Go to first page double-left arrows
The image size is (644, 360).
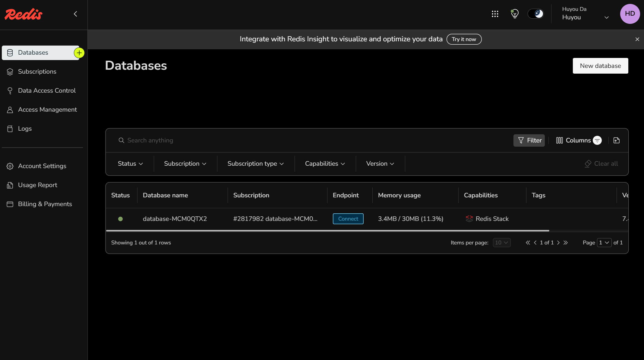(x=528, y=243)
